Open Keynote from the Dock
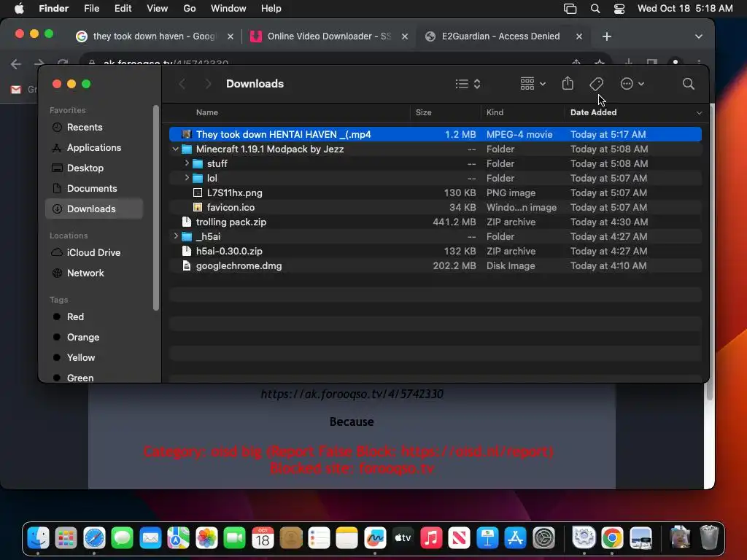The width and height of the screenshot is (747, 560). (x=487, y=538)
